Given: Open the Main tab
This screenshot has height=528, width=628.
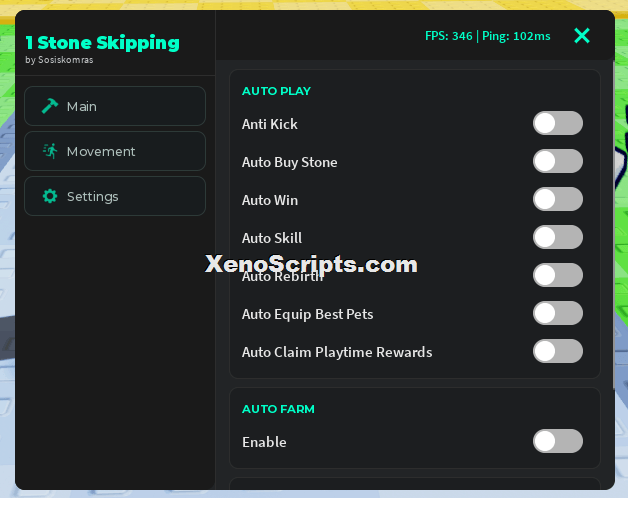Looking at the screenshot, I should (x=115, y=106).
